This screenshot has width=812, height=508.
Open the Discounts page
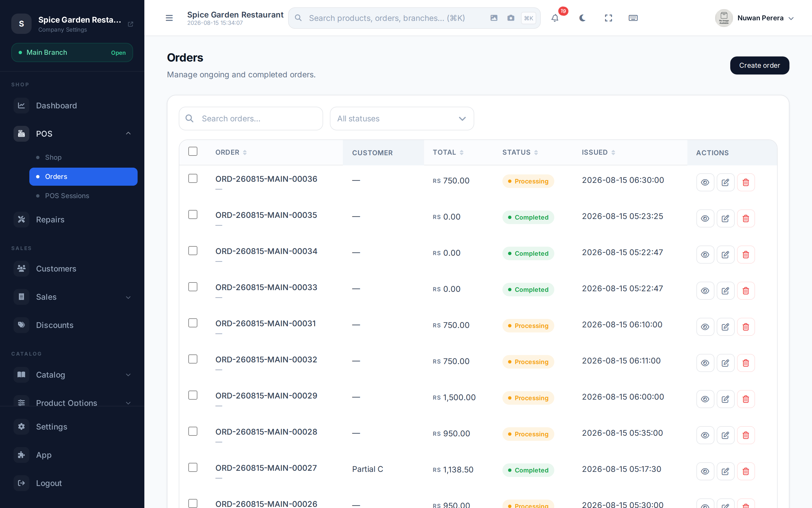pos(72,325)
